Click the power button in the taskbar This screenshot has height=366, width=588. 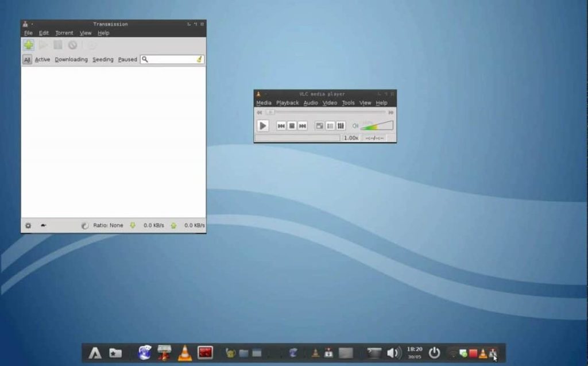[x=434, y=352]
